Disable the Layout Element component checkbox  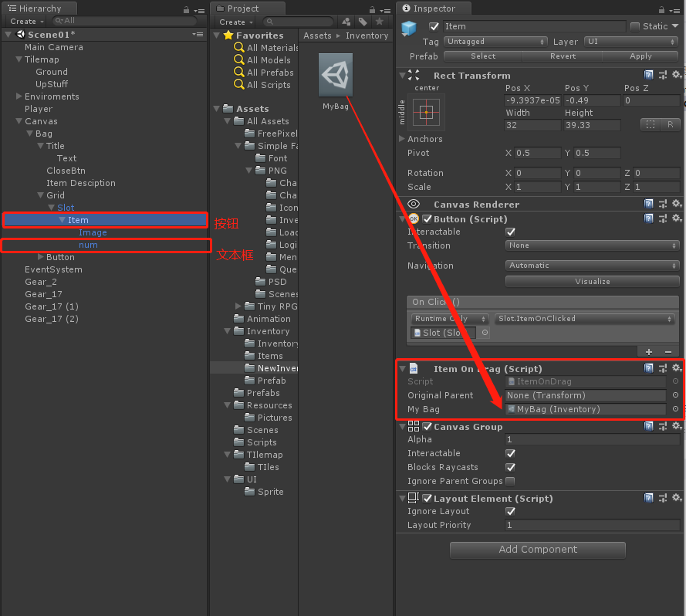(427, 498)
